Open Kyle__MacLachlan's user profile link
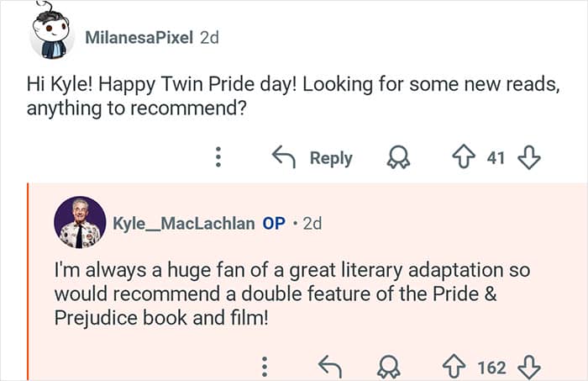The height and width of the screenshot is (381, 588). pyautogui.click(x=184, y=224)
